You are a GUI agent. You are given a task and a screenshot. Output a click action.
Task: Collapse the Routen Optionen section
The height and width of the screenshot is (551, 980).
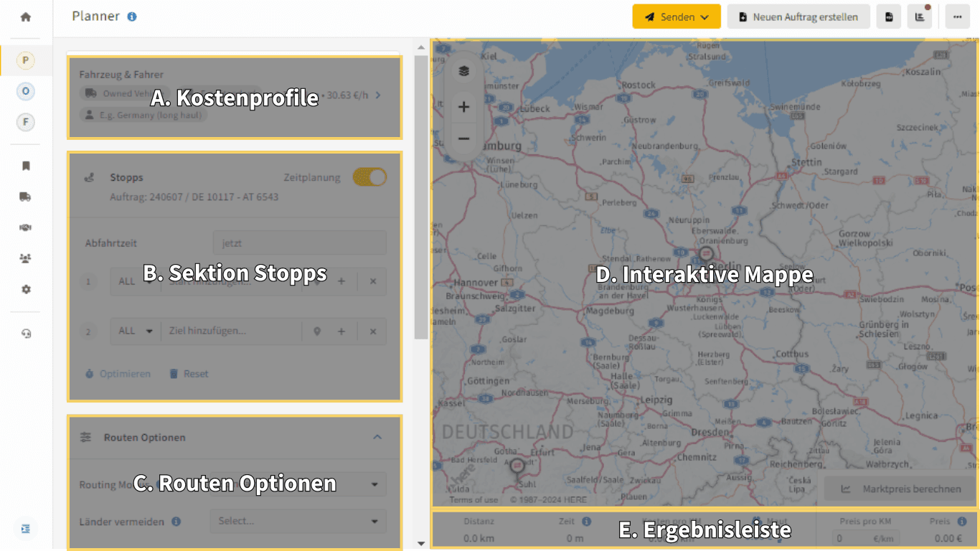[377, 437]
